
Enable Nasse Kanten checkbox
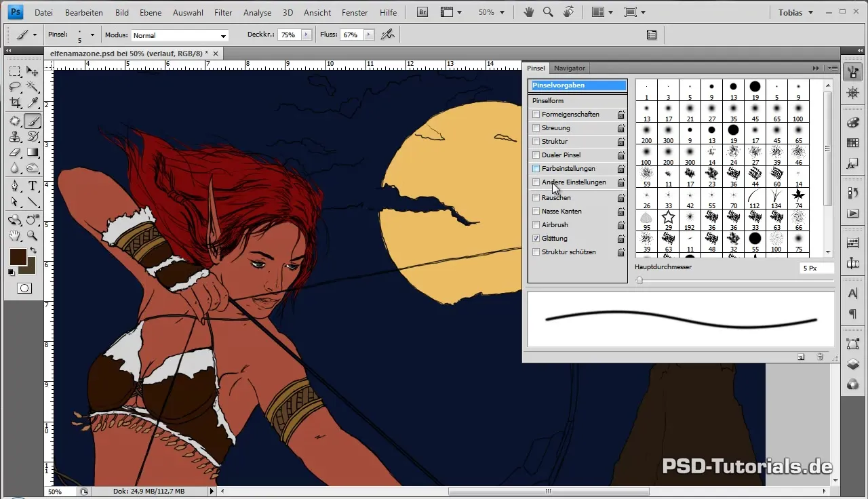tap(536, 212)
